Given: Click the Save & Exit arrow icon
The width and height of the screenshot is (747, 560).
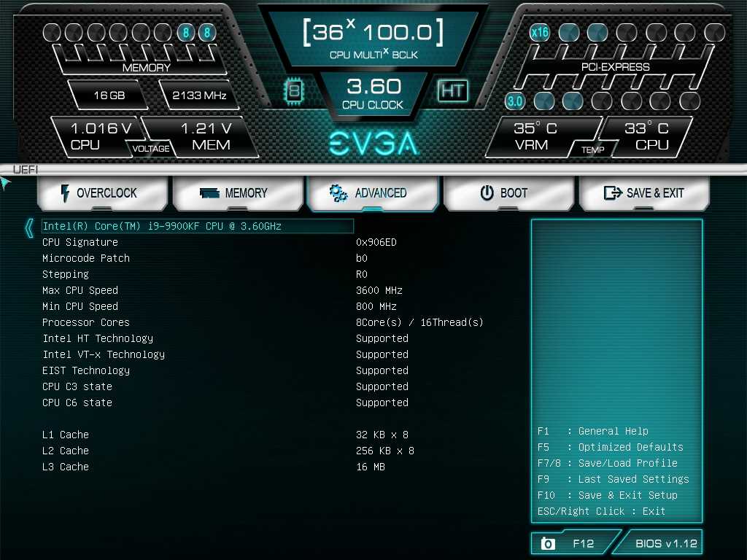Looking at the screenshot, I should click(612, 193).
